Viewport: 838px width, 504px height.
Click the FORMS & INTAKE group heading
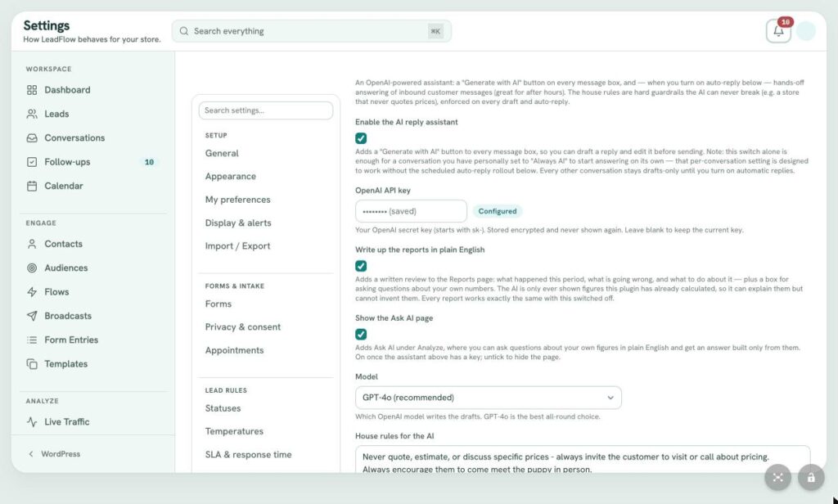[235, 286]
